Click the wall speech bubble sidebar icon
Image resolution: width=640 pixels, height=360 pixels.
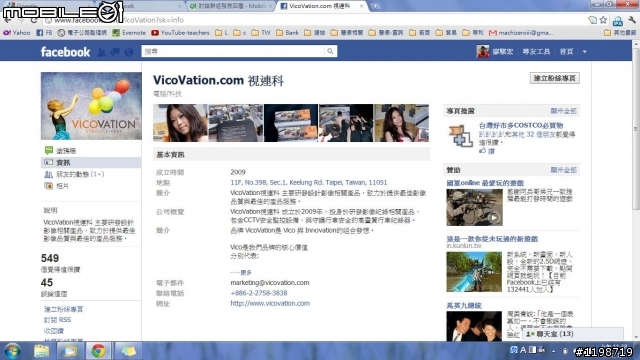49,150
